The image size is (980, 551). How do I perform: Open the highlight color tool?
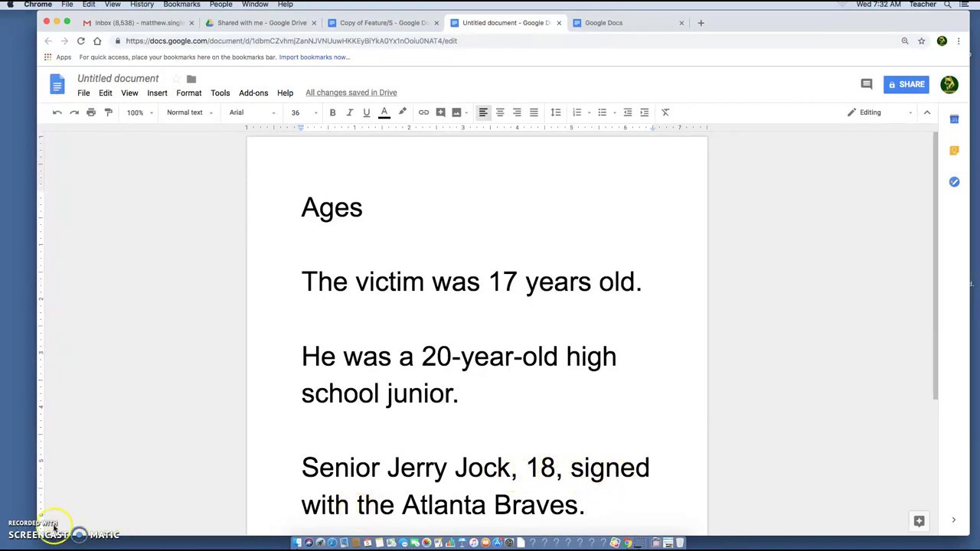tap(402, 112)
